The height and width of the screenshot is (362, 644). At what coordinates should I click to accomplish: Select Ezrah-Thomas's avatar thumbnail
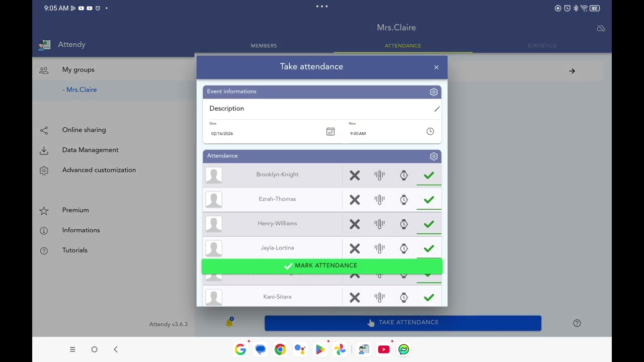(214, 200)
